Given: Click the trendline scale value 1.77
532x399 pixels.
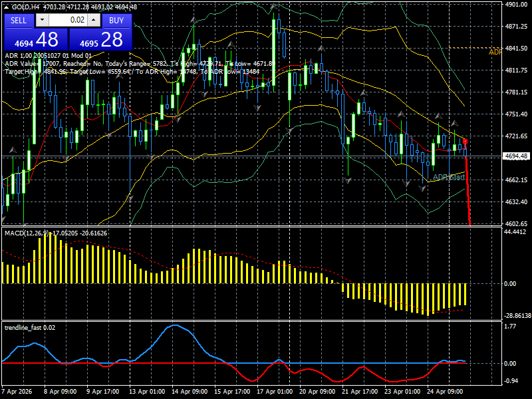Looking at the screenshot, I should [x=510, y=326].
